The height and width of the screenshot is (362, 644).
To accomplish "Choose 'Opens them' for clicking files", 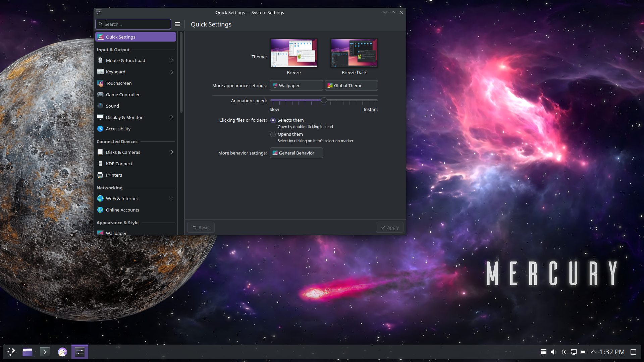I will (273, 134).
